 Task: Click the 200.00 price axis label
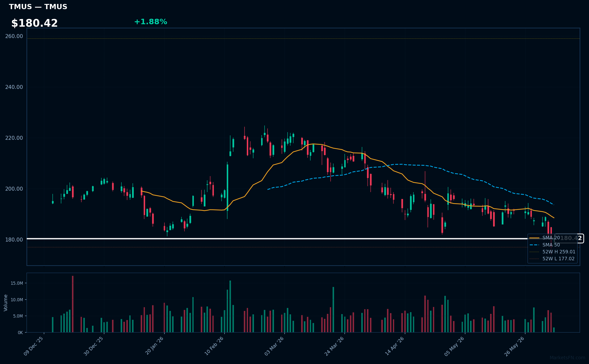tap(14, 189)
